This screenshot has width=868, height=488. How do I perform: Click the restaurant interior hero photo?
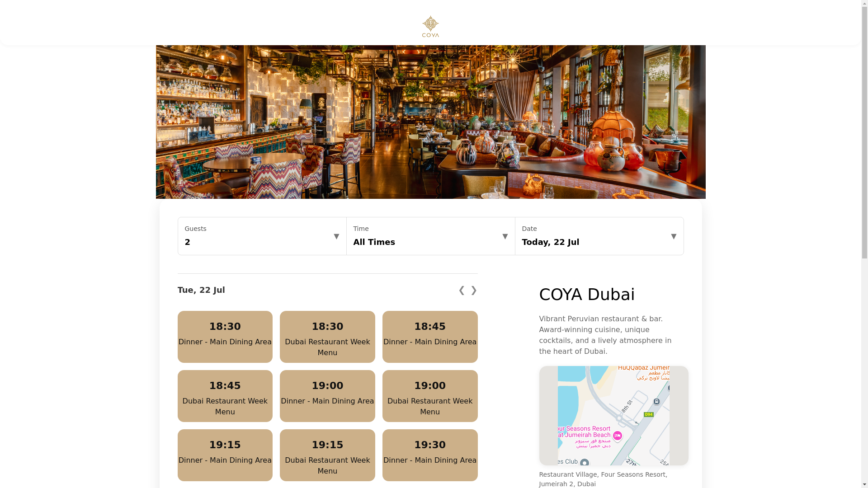(430, 122)
